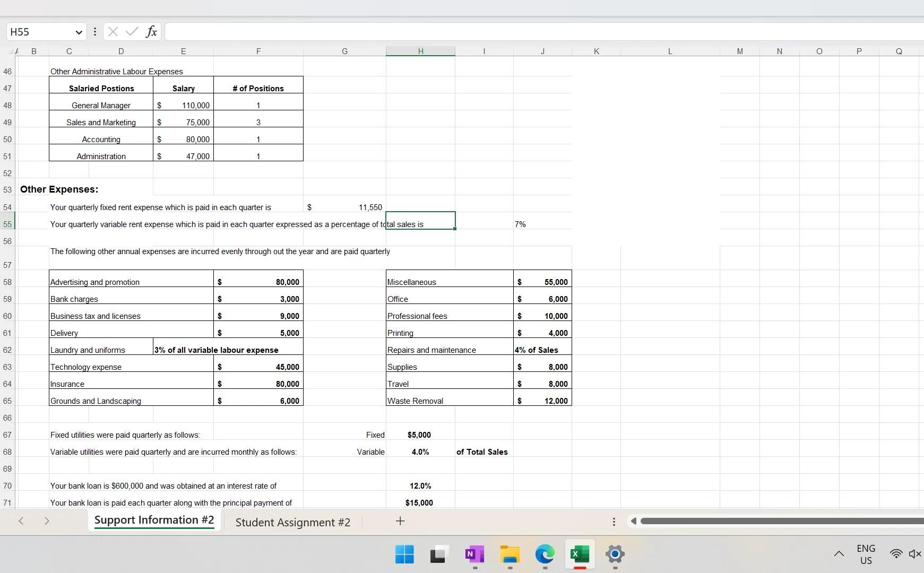Select the Support Information #2 sheet tab

(154, 520)
